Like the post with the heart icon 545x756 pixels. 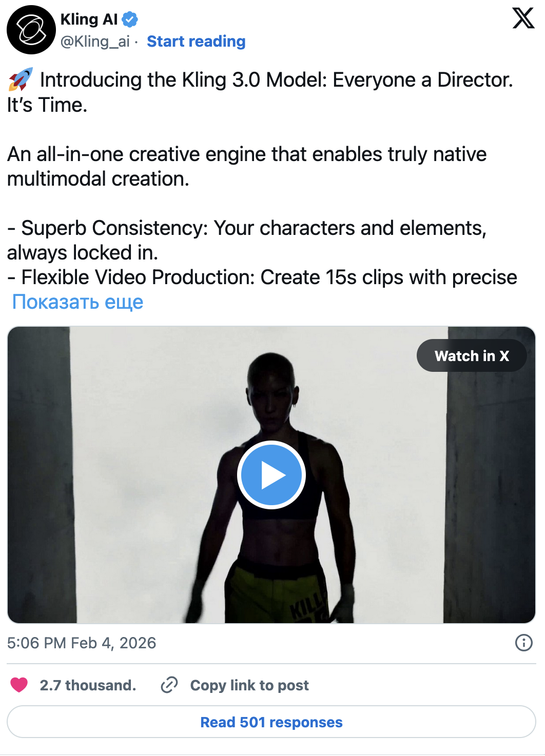(19, 685)
